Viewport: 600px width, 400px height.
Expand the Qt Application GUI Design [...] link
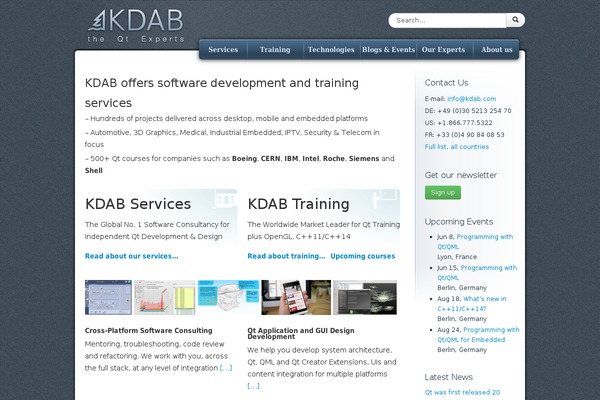click(253, 386)
